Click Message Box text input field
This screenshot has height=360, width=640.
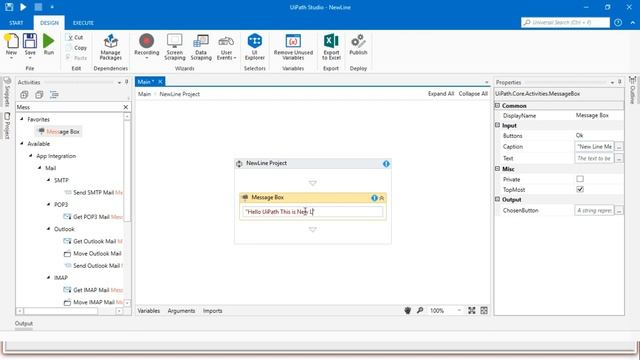[x=313, y=211]
